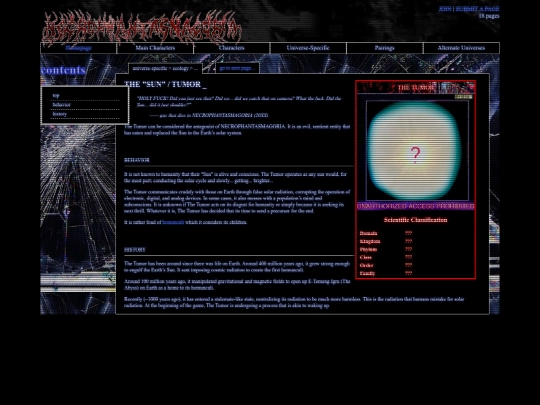Jump to 'history' in contents box

(x=60, y=114)
